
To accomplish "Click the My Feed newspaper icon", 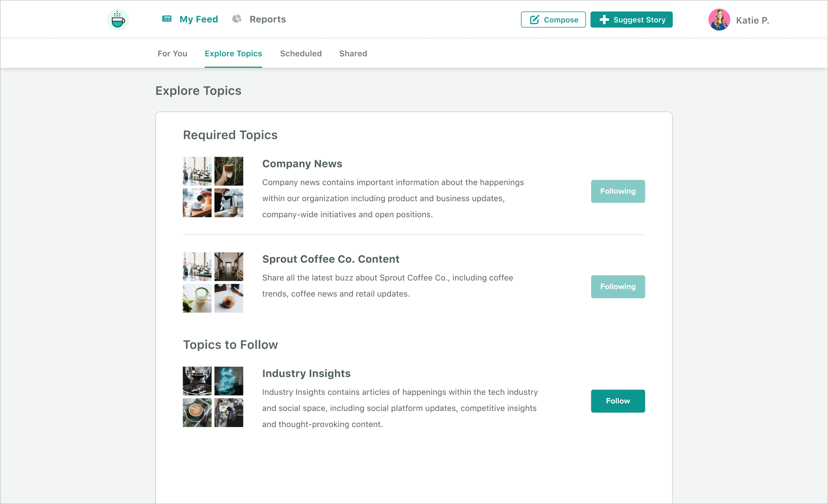I will [x=167, y=19].
